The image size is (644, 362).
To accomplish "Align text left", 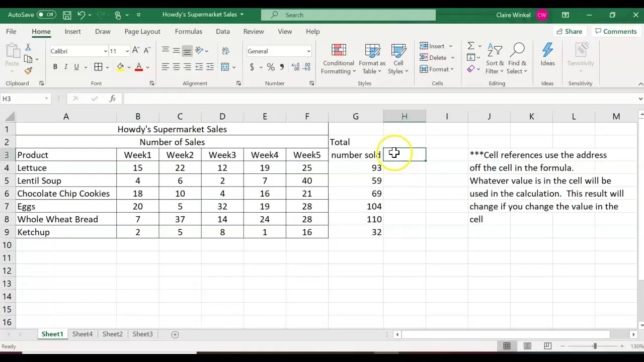I will click(166, 67).
